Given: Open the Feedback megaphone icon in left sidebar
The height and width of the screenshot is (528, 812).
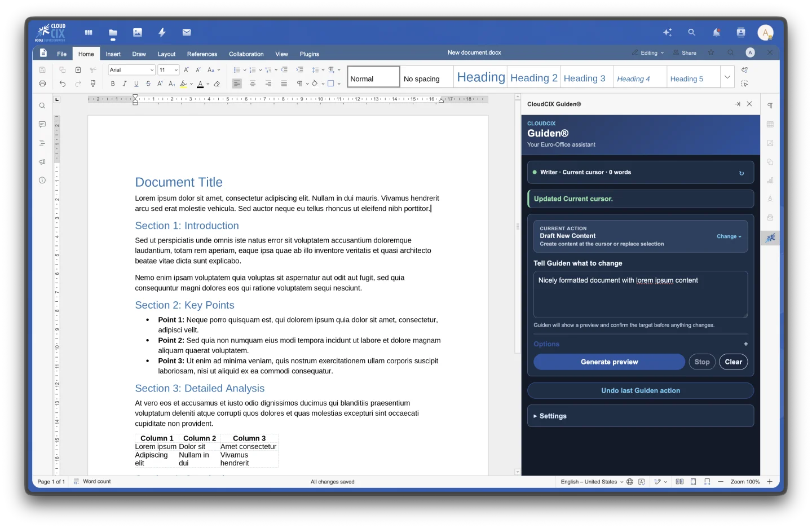Looking at the screenshot, I should [42, 162].
